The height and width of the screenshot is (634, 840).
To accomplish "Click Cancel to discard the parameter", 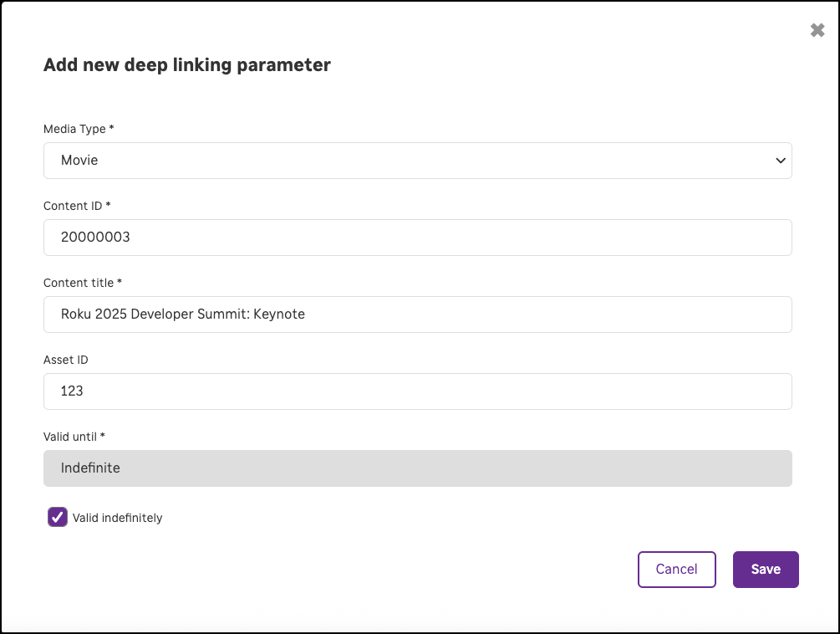I will click(x=676, y=569).
